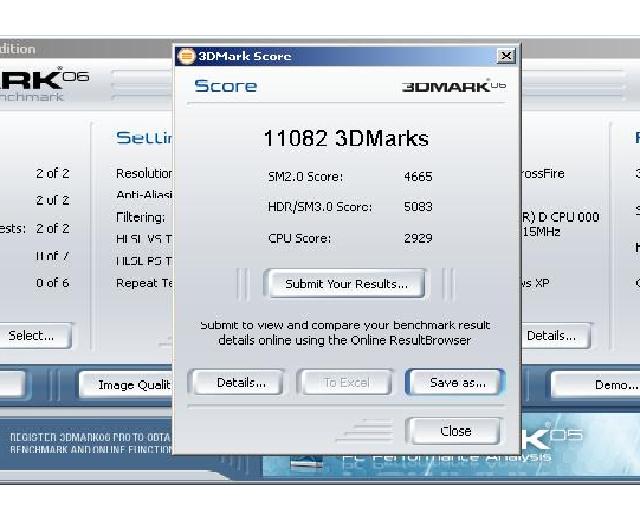Click HDR/SM3.0 Score value 5083

click(x=418, y=207)
